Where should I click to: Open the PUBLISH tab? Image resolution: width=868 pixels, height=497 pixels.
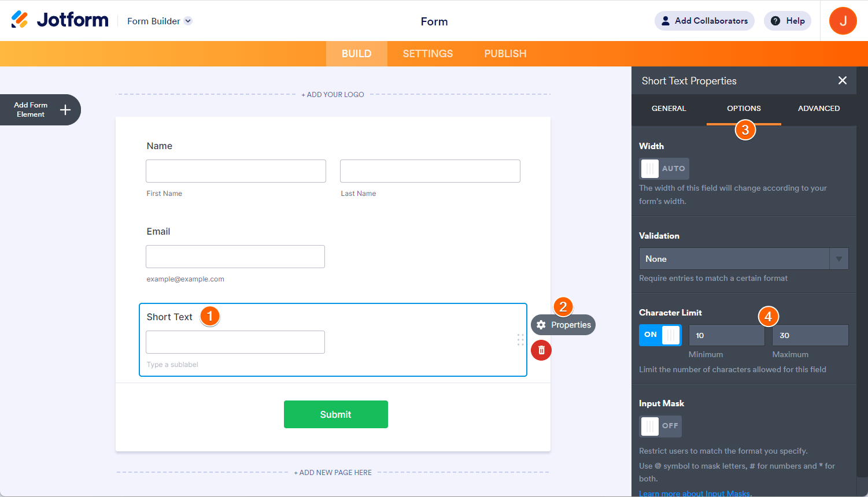pyautogui.click(x=505, y=54)
